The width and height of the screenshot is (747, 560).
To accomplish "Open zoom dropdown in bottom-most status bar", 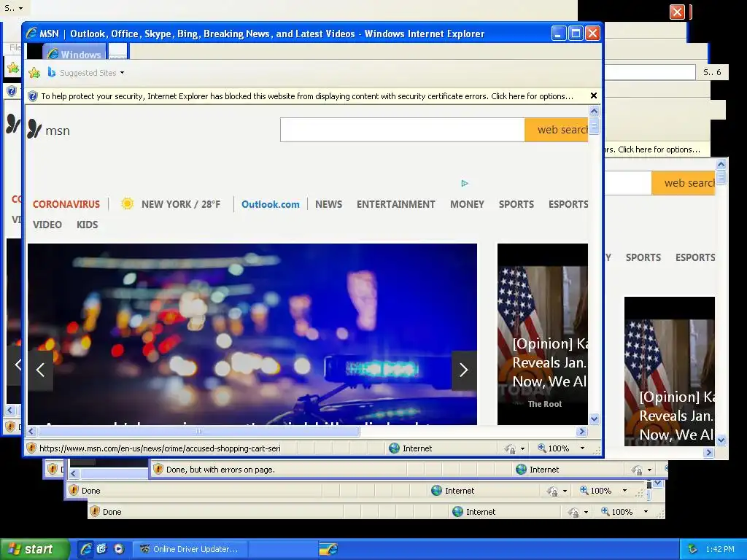I will (x=646, y=511).
